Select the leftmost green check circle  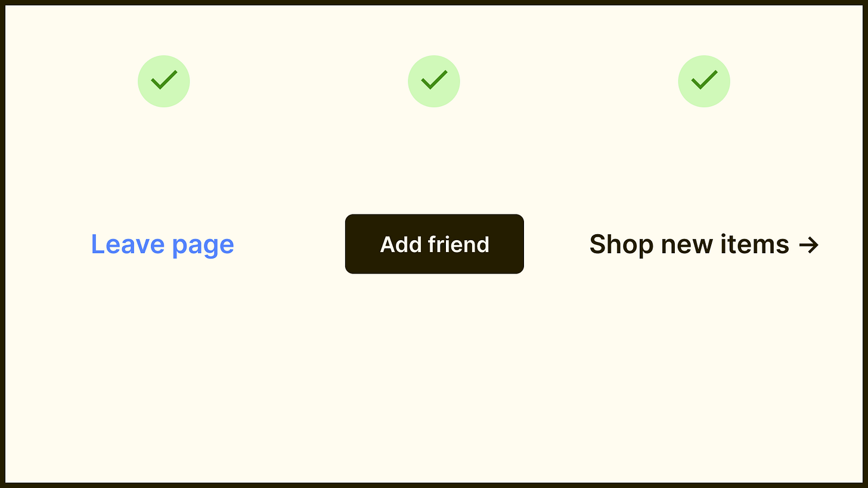click(164, 81)
